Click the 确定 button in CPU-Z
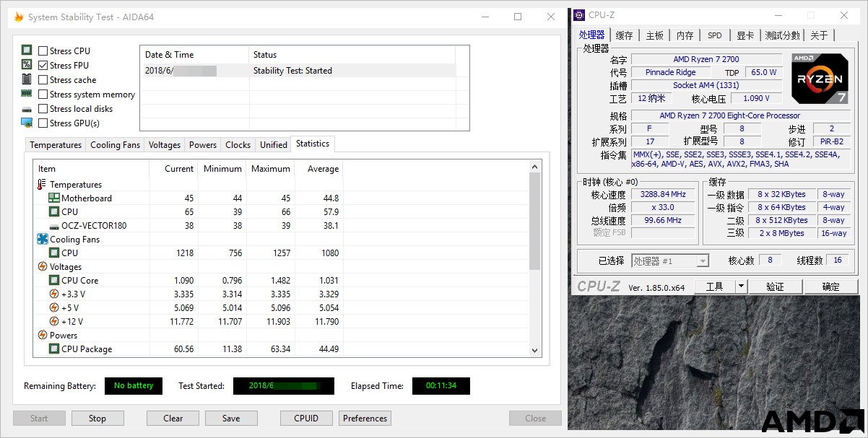The image size is (868, 438). (x=831, y=286)
